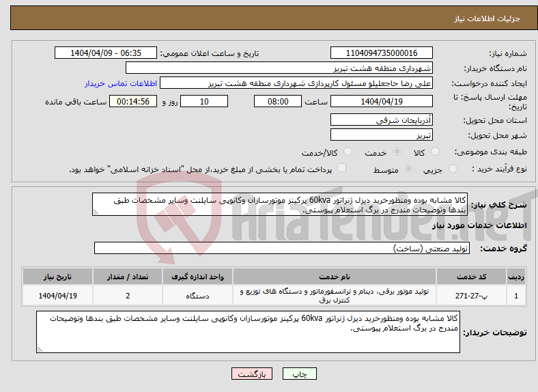Click the service name cell تولید موتور برقی

(334, 296)
